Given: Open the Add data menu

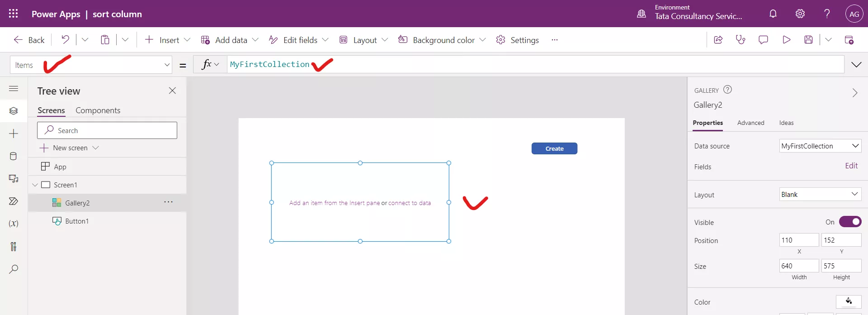Looking at the screenshot, I should 230,40.
